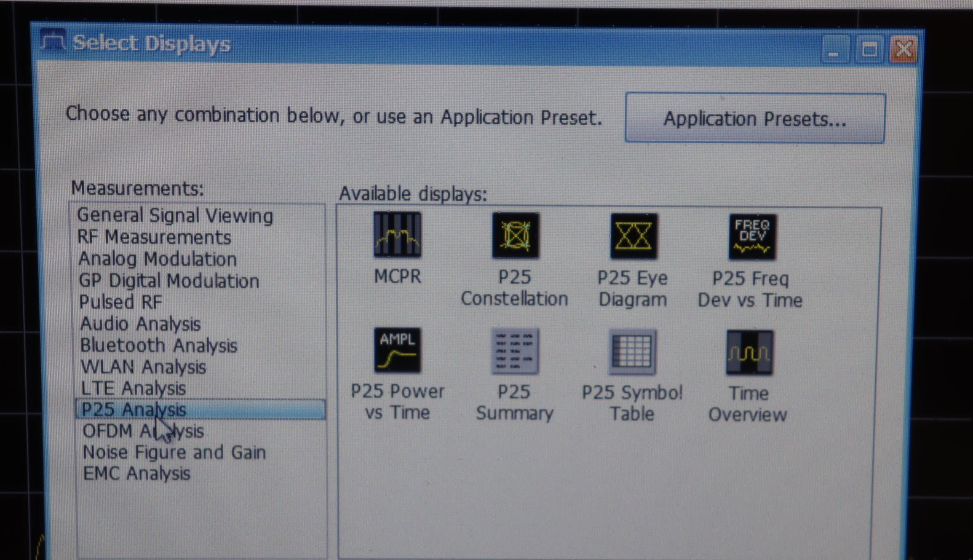Maximize the Select Displays window
Viewport: 973px width, 560px height.
click(869, 49)
